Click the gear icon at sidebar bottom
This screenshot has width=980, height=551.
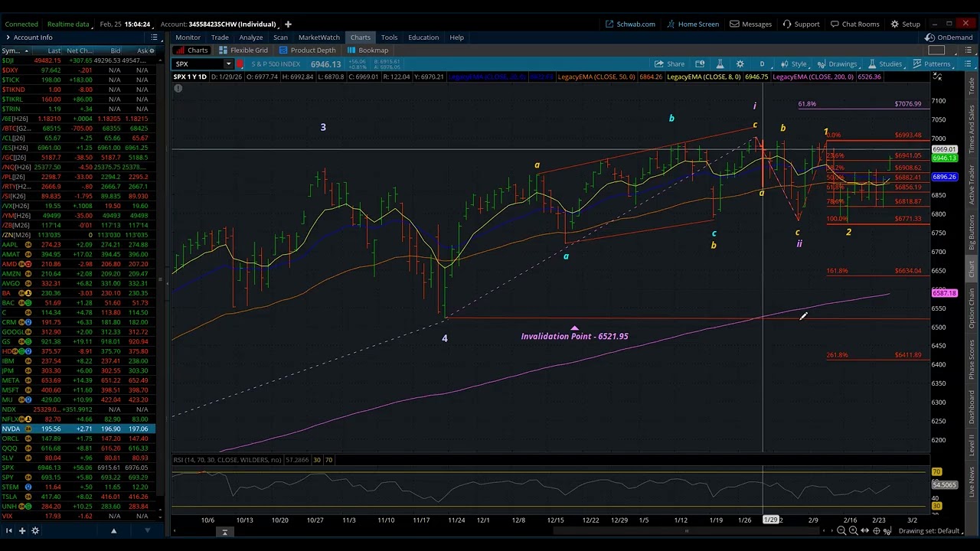point(34,531)
